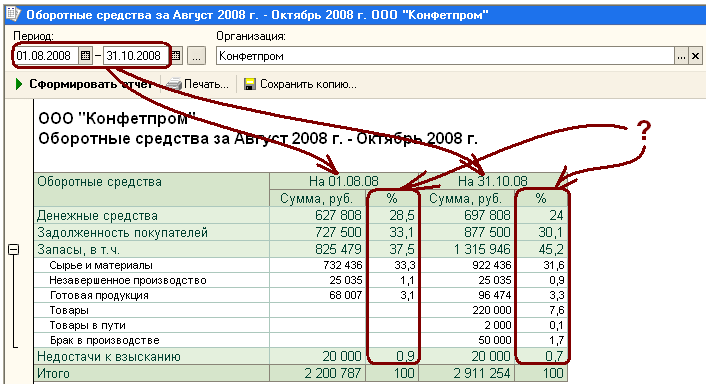The image size is (709, 387).
Task: Open calendar picker for start date
Action: 85,56
